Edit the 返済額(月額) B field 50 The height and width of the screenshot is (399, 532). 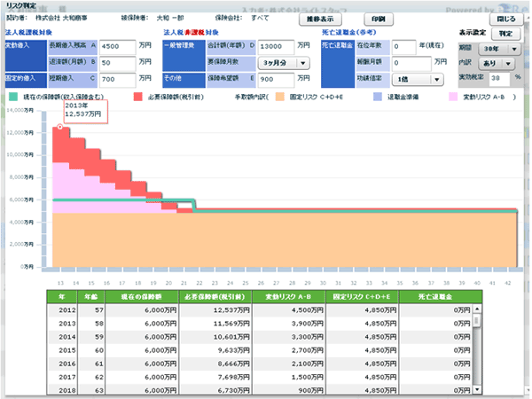117,63
